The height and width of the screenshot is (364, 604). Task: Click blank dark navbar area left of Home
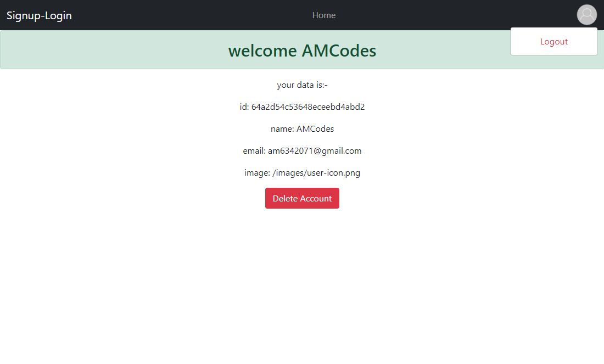click(x=193, y=15)
